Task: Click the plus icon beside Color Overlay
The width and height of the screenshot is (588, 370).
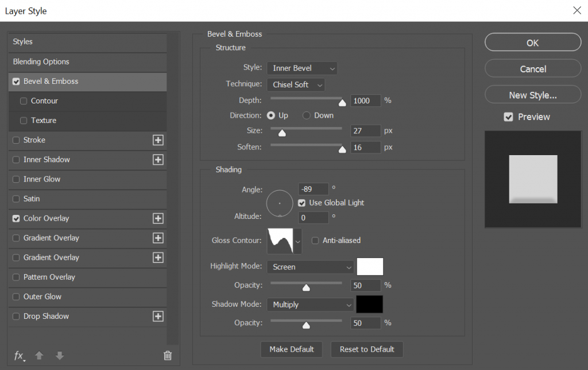Action: pos(158,218)
